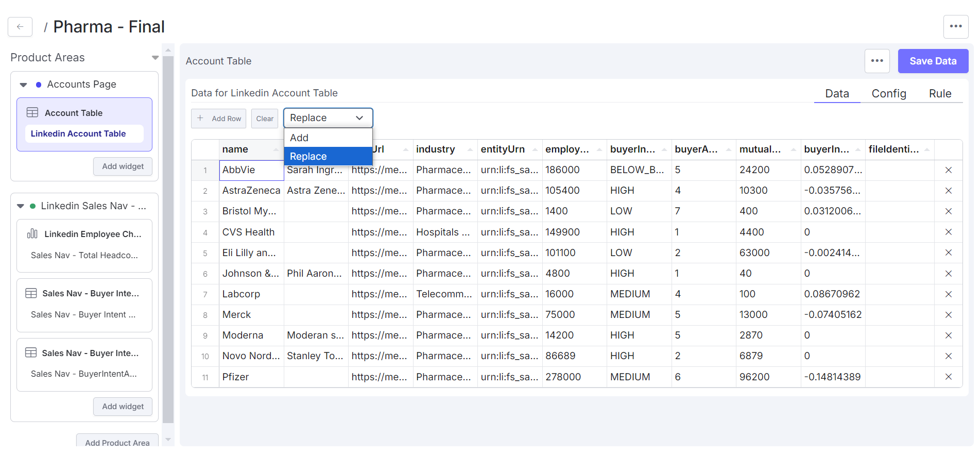The image size is (980, 455).
Task: Open the Product Areas dropdown arrow
Action: [x=155, y=58]
